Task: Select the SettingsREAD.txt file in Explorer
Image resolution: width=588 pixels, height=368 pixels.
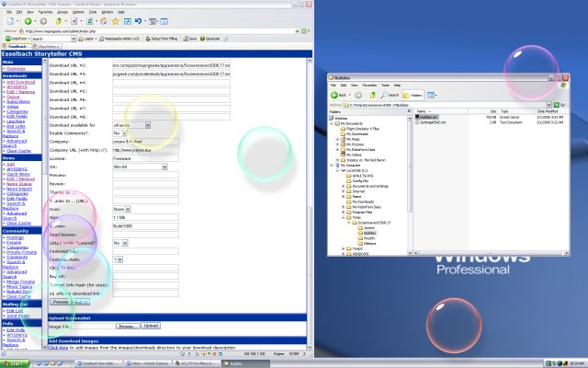Action: click(x=431, y=122)
